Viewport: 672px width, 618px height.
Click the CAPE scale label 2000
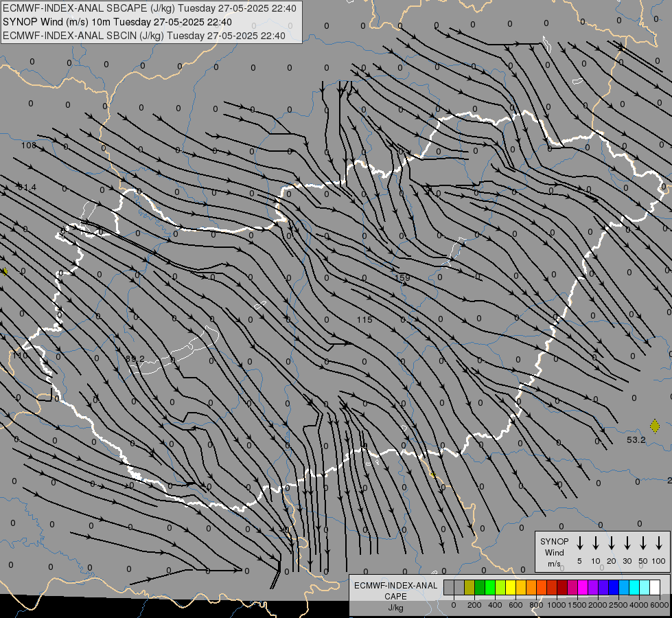(598, 605)
